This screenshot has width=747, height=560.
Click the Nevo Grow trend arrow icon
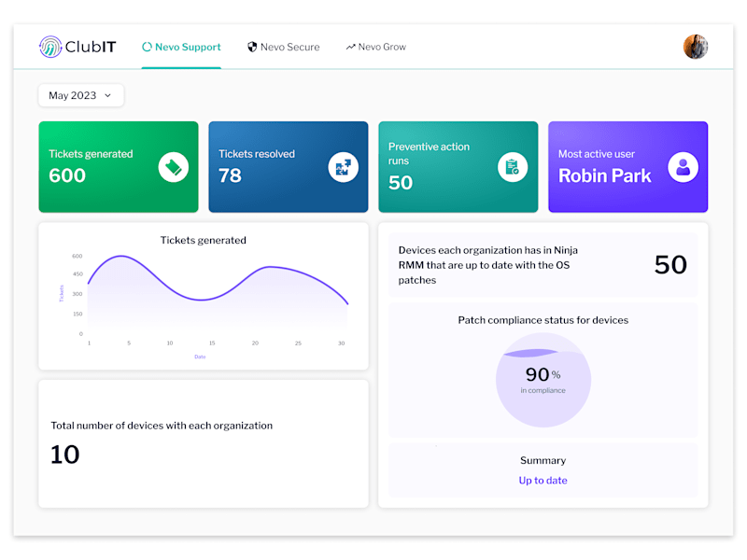click(351, 47)
